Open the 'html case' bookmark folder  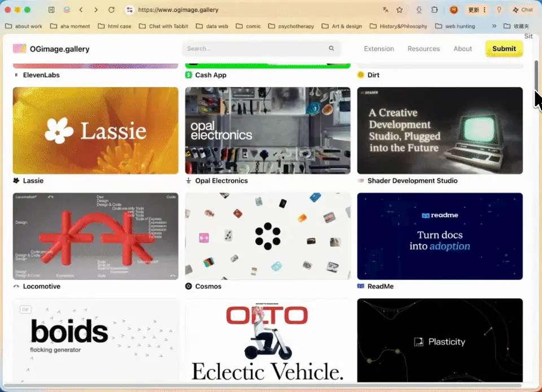[x=115, y=26]
